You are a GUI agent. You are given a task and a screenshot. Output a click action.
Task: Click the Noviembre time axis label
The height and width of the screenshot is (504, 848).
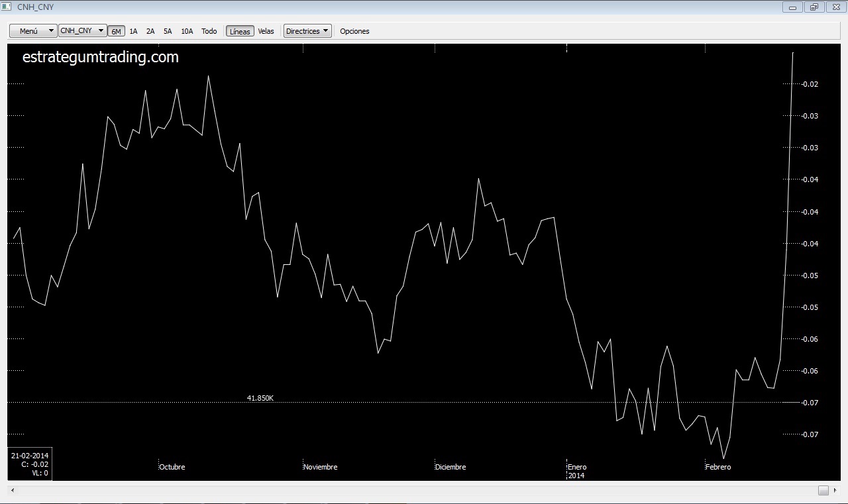[321, 467]
